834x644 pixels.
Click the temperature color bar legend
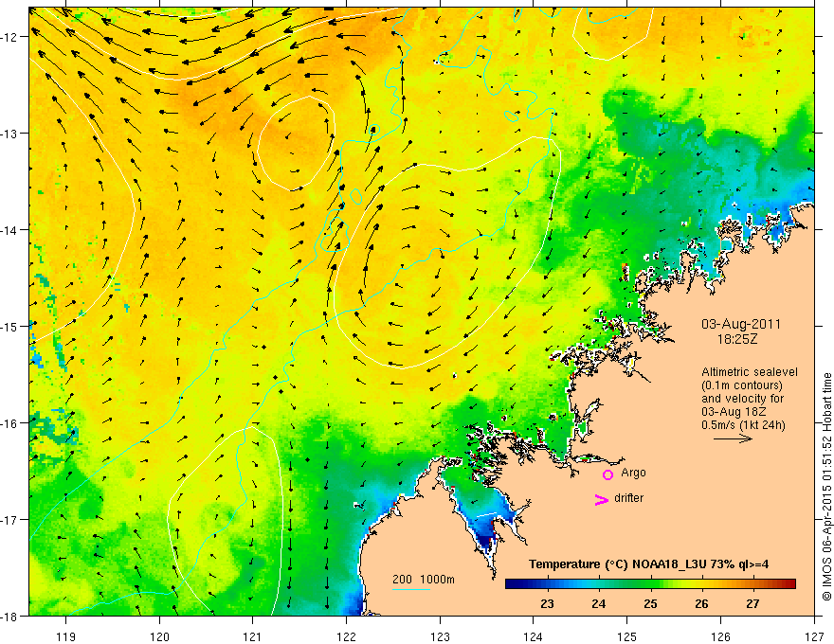[x=650, y=583]
